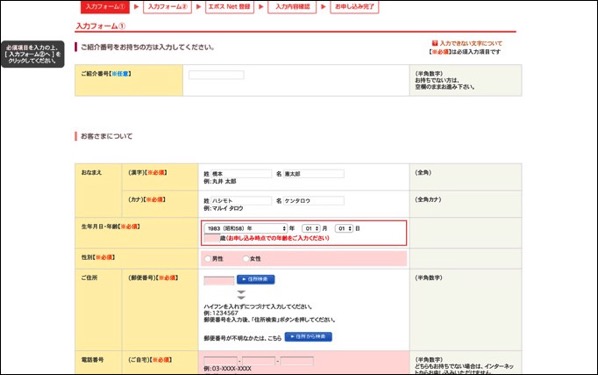
Task: Open the 入力できない文字について help link
Action: pyautogui.click(x=467, y=43)
